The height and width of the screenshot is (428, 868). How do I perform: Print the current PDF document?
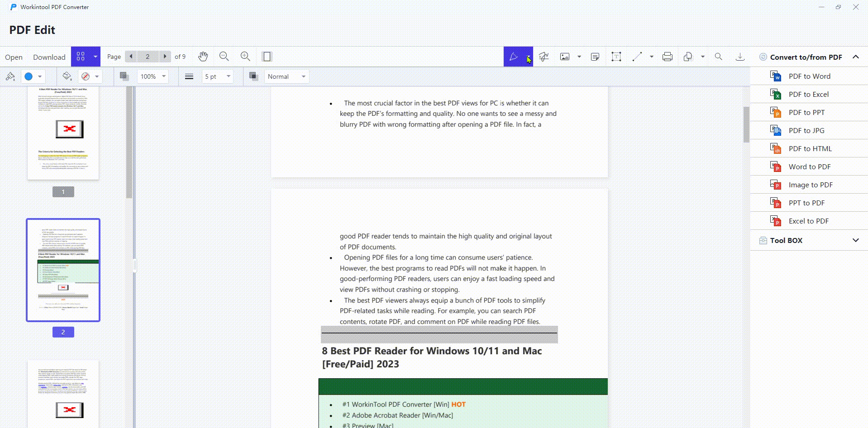point(667,57)
